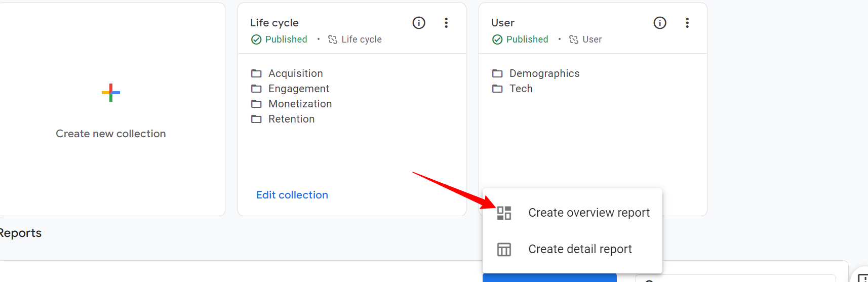The width and height of the screenshot is (868, 282).
Task: Click the Life cycle linked template icon
Action: click(x=333, y=39)
